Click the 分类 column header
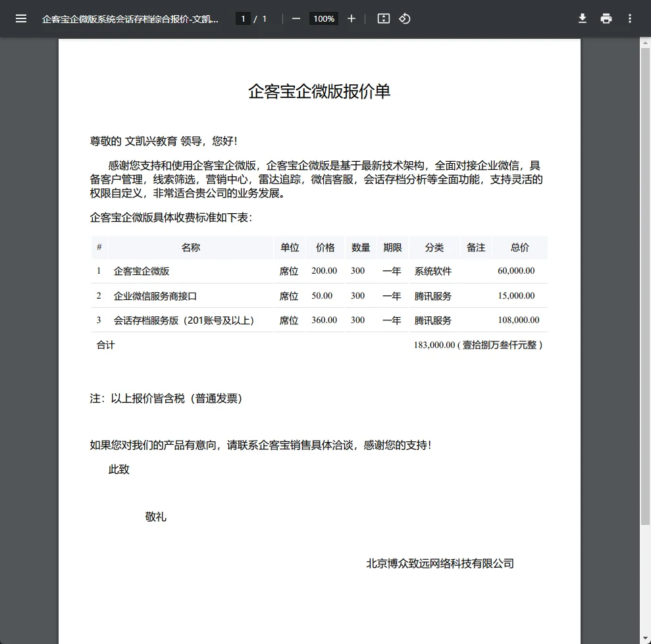The height and width of the screenshot is (644, 651). pos(434,248)
